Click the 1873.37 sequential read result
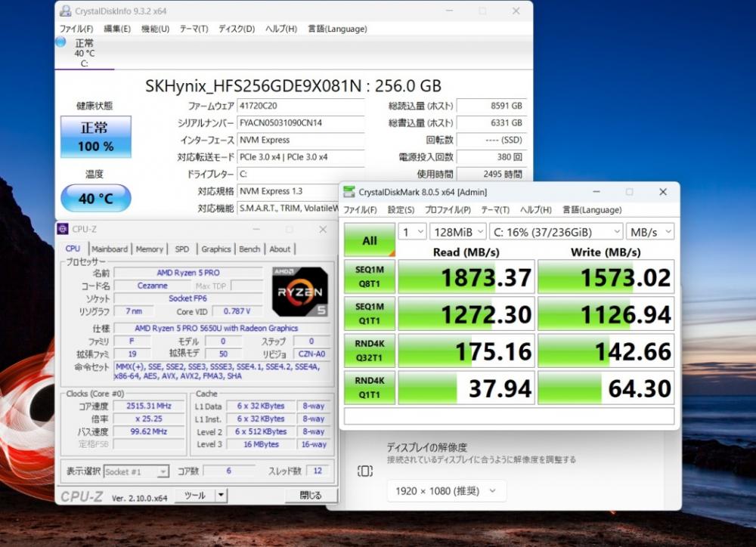This screenshot has height=547, width=756. pos(466,277)
